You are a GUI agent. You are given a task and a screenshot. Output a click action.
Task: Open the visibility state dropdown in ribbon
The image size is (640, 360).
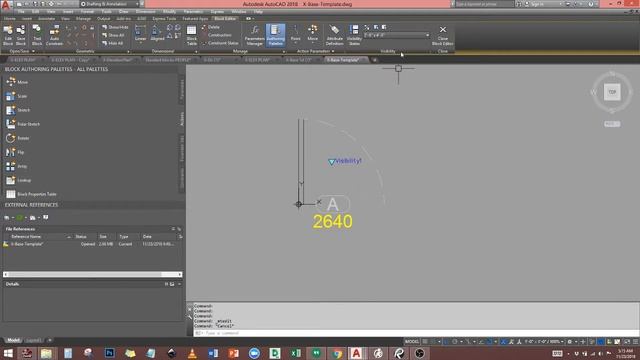pos(397,36)
